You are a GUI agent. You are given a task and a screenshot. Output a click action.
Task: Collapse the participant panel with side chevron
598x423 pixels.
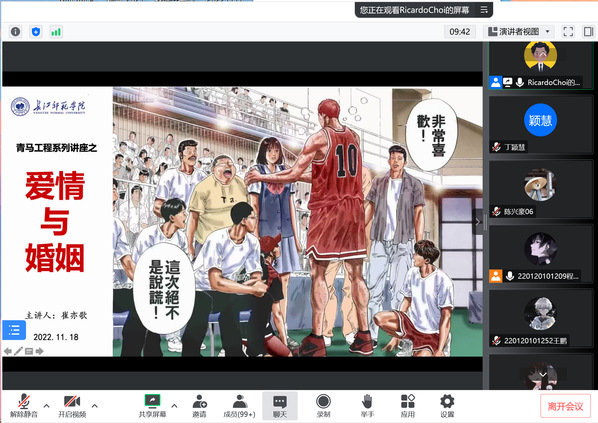pyautogui.click(x=477, y=221)
